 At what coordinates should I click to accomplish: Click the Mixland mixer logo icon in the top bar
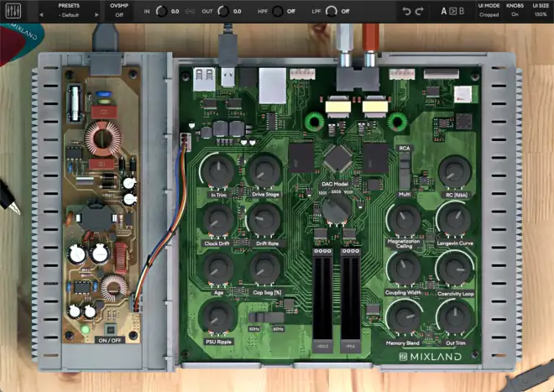13,11
